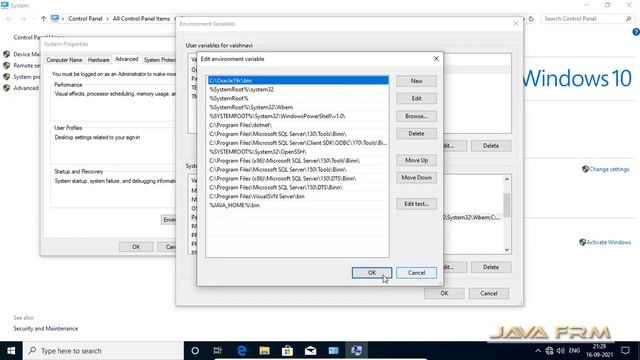Viewport: 640px width, 360px height.
Task: Click refresh icon beside address bar
Action: coord(531,19)
